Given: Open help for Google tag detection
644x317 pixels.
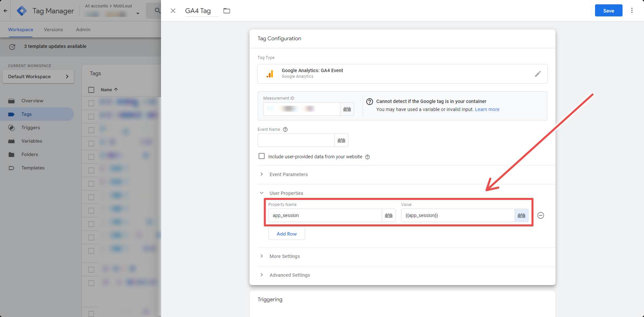Looking at the screenshot, I should 370,102.
